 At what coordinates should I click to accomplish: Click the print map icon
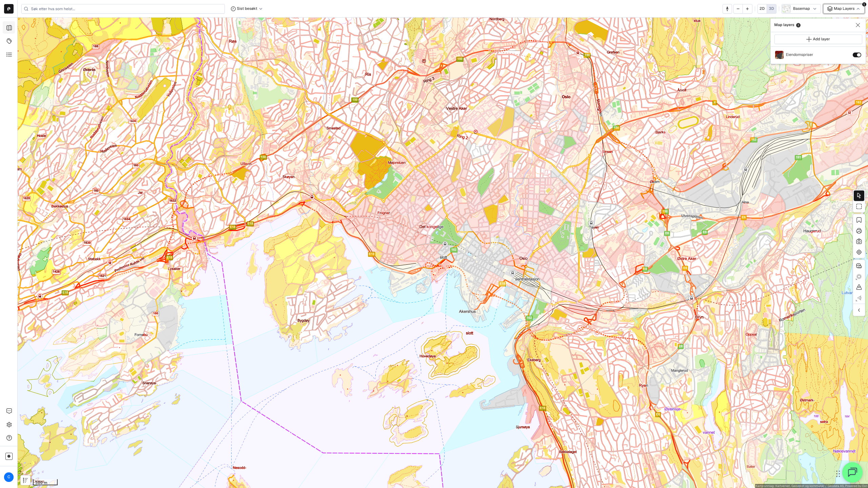[x=859, y=231]
